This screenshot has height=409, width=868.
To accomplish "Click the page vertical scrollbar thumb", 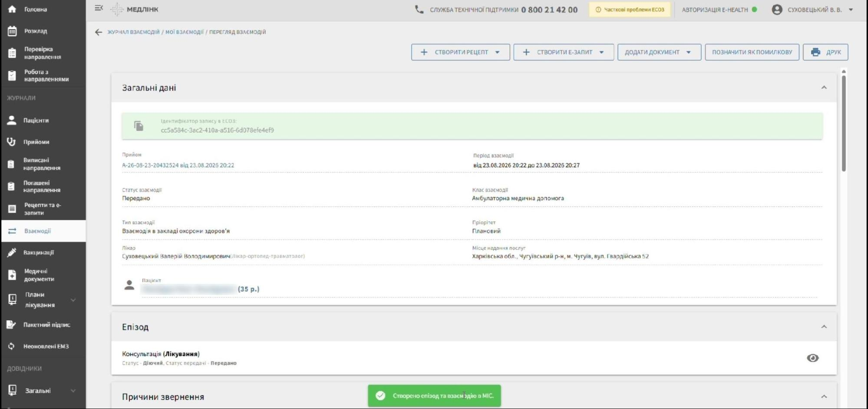I will [844, 124].
